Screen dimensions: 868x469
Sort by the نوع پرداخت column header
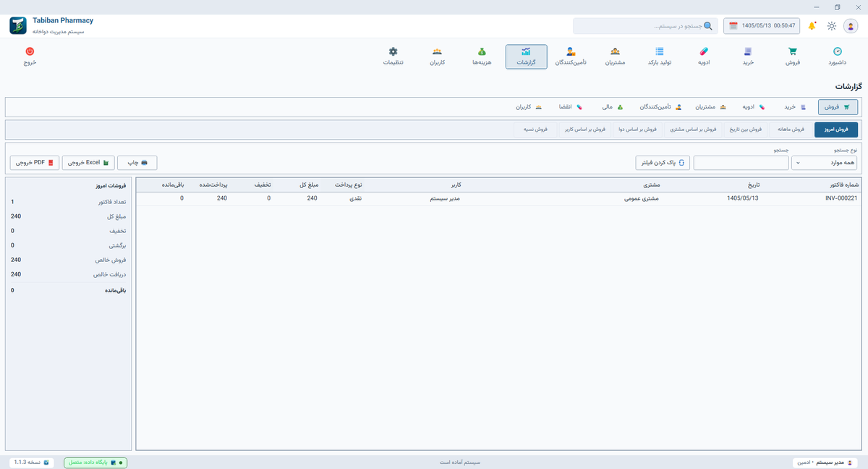pyautogui.click(x=348, y=185)
